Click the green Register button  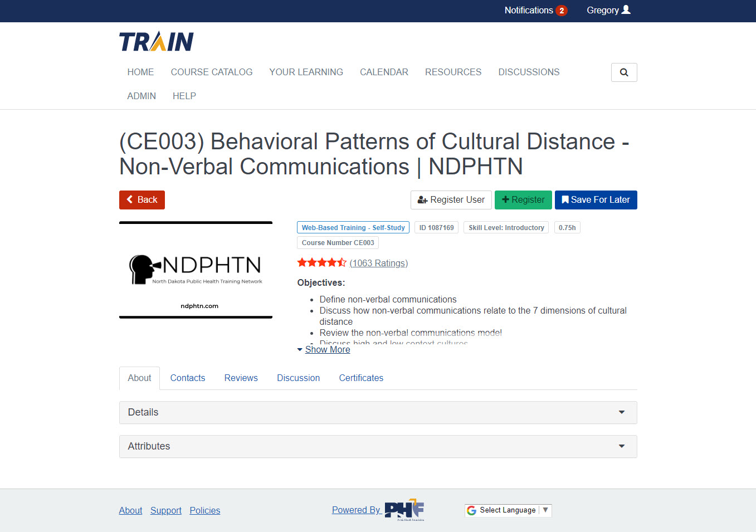[523, 200]
